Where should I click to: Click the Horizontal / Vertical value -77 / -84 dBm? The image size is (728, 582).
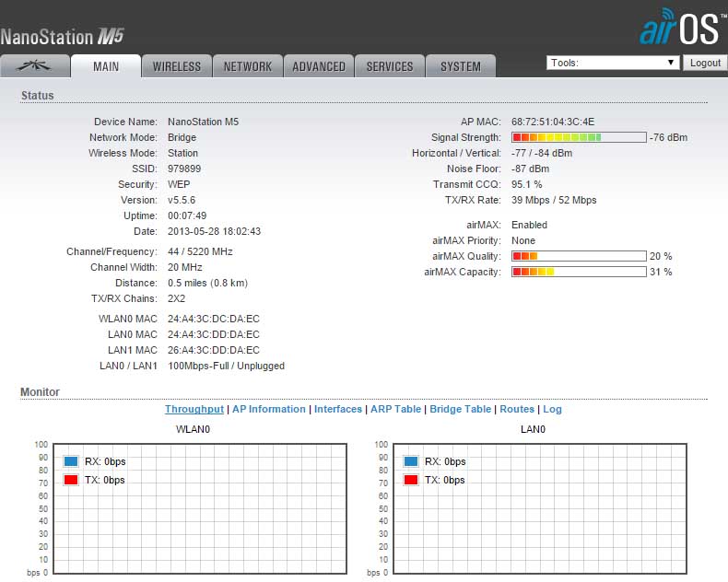tap(542, 153)
